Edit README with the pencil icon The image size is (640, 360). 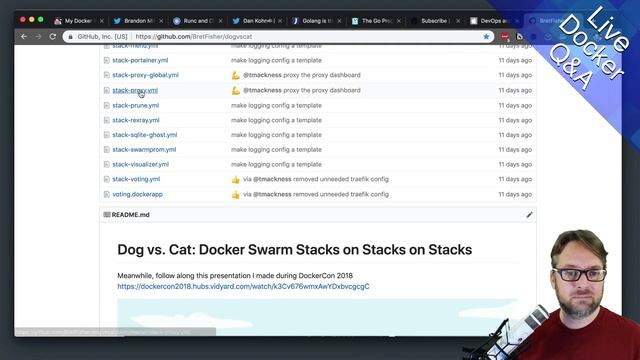529,215
